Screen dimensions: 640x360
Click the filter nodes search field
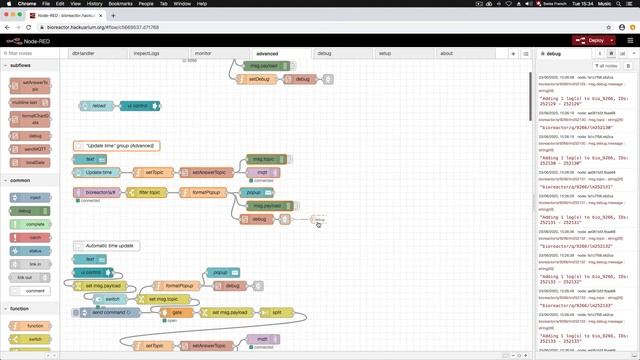click(30, 53)
